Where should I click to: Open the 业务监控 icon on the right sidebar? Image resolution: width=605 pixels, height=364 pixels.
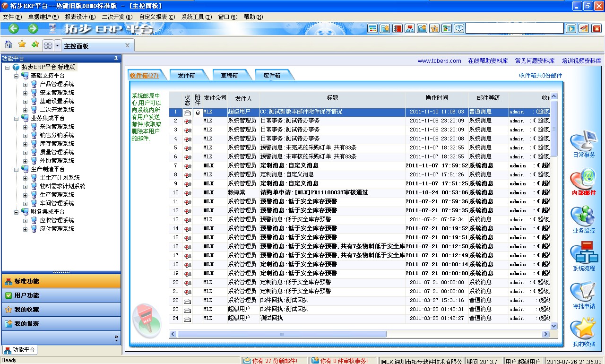(x=583, y=218)
